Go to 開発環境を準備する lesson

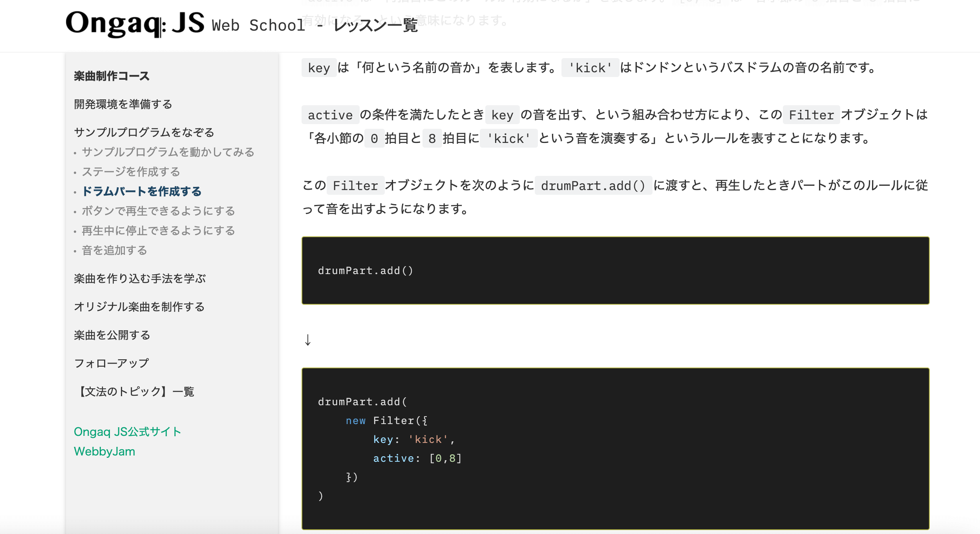123,104
